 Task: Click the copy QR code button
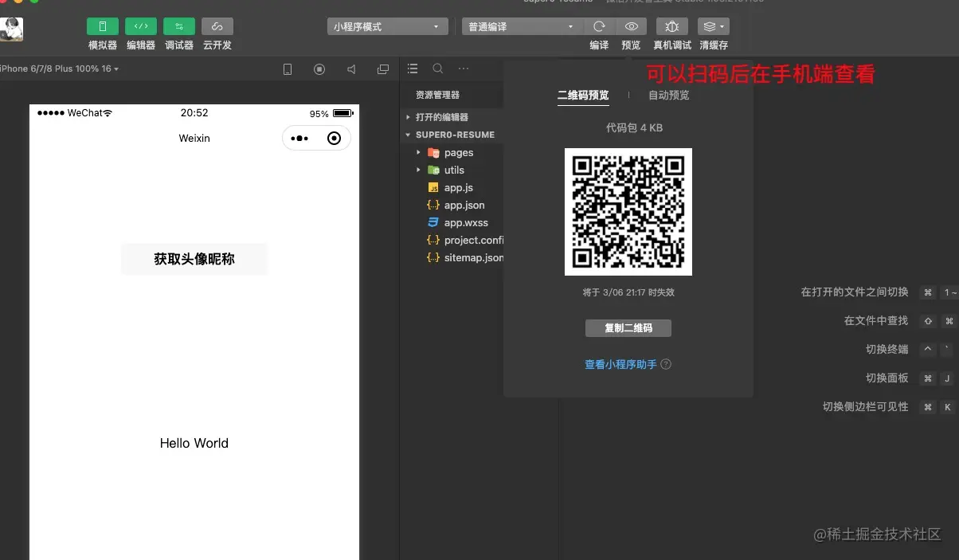click(628, 328)
